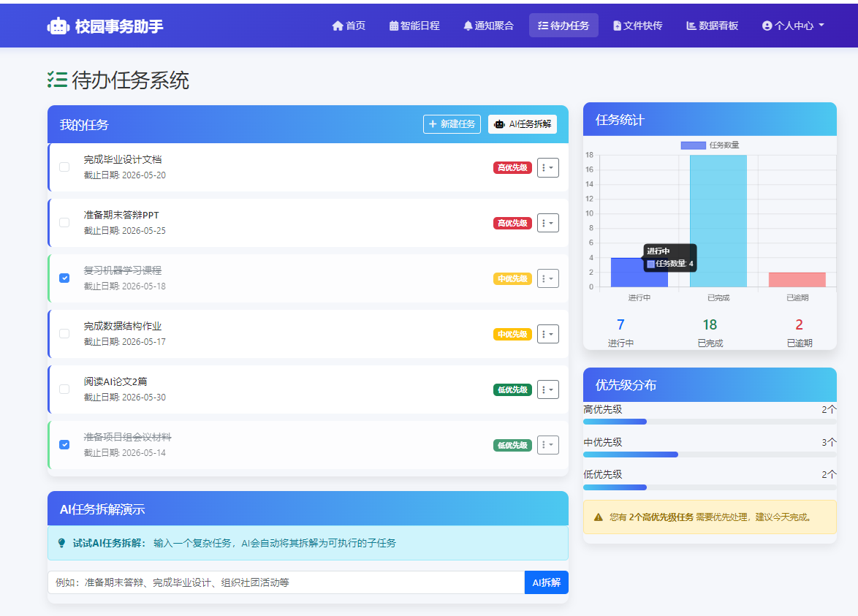Select the 首页 home icon in navbar
Image resolution: width=858 pixels, height=616 pixels.
pyautogui.click(x=336, y=25)
